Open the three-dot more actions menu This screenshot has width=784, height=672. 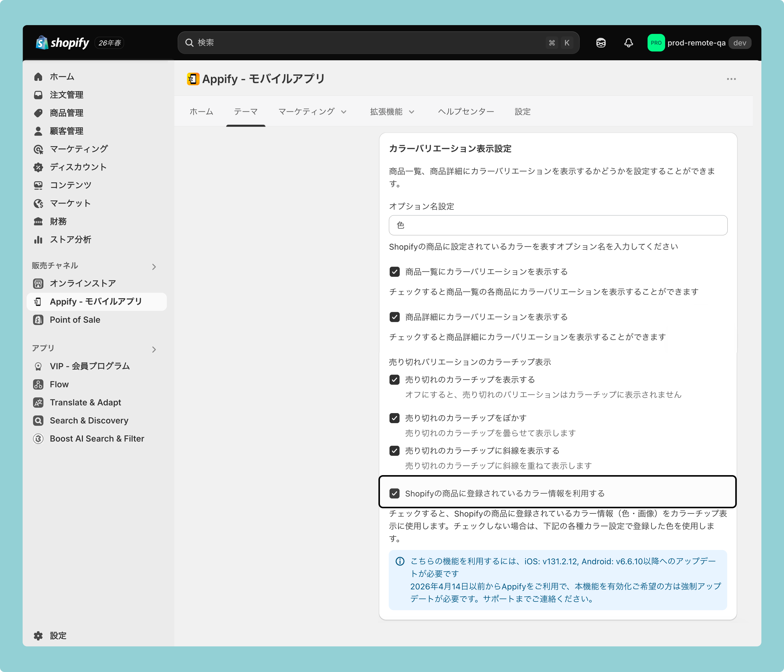tap(731, 79)
